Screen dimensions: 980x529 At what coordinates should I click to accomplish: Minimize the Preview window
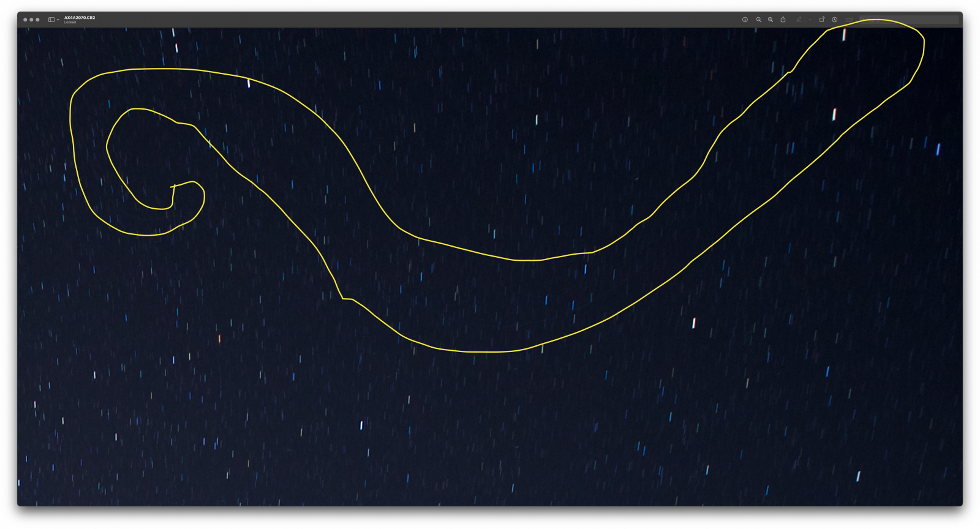[31, 20]
